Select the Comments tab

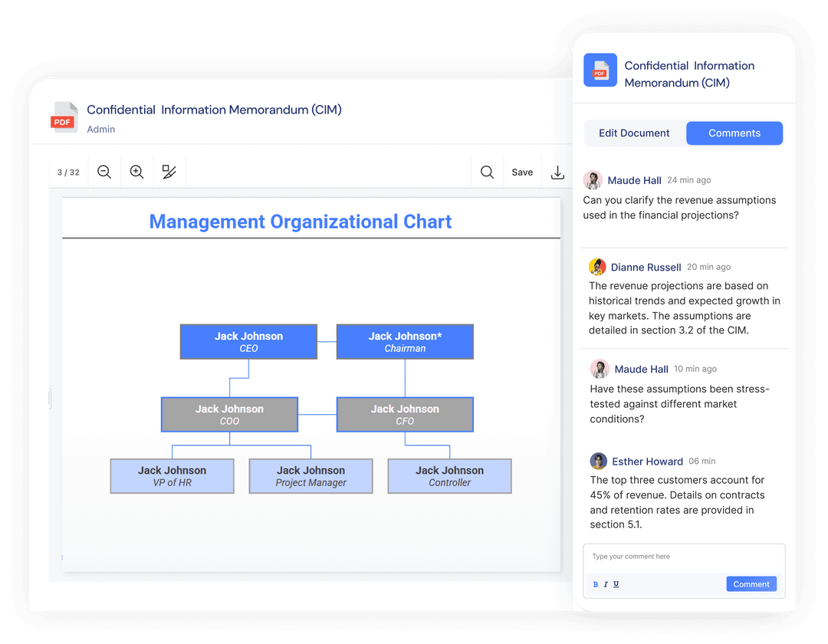734,133
